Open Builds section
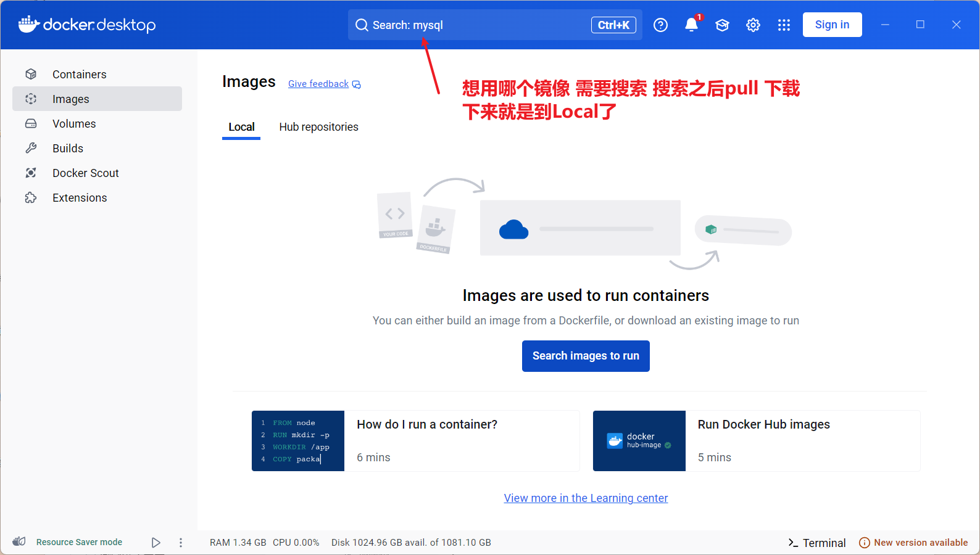 (x=98, y=148)
